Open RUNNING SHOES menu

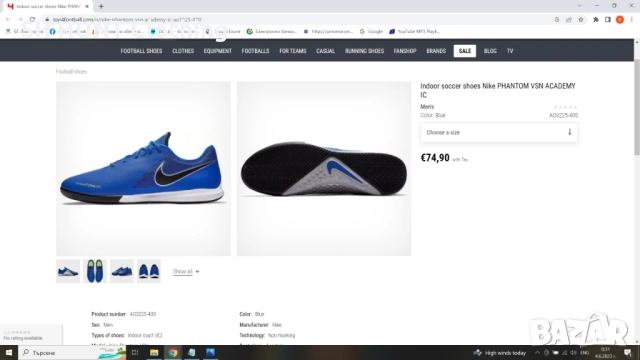point(364,51)
